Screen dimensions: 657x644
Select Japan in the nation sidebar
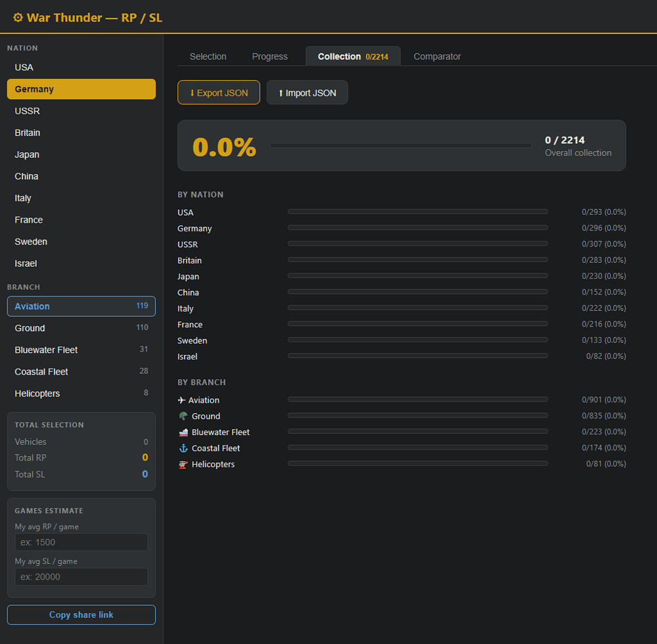81,154
